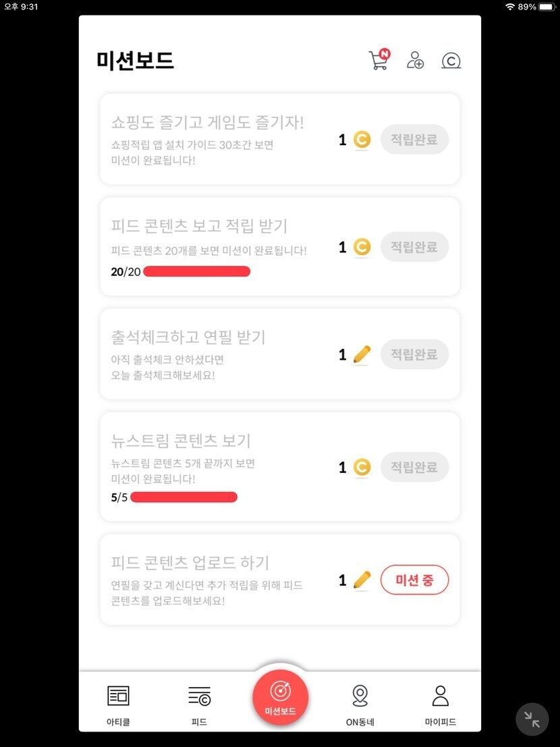Click the 5/5 뉴스트림 progress bar
Screen dimensions: 560x747
coord(184,497)
